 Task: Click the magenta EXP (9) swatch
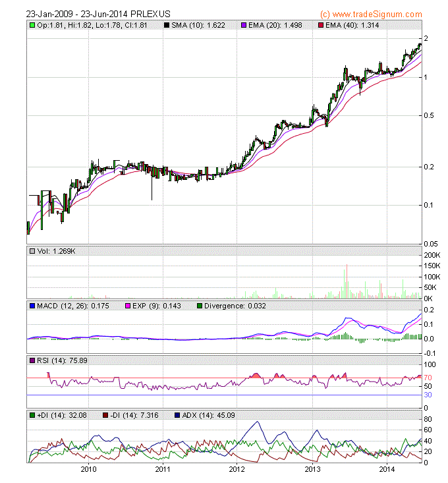point(128,306)
